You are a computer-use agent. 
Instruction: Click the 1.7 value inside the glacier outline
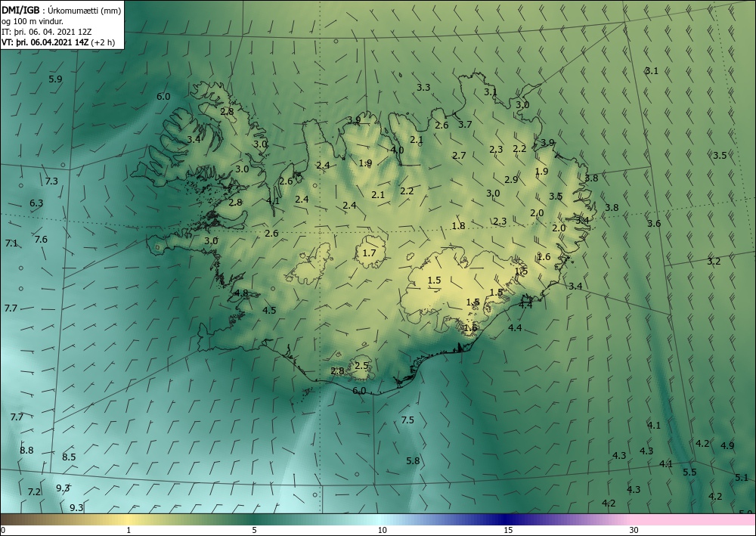click(x=370, y=253)
